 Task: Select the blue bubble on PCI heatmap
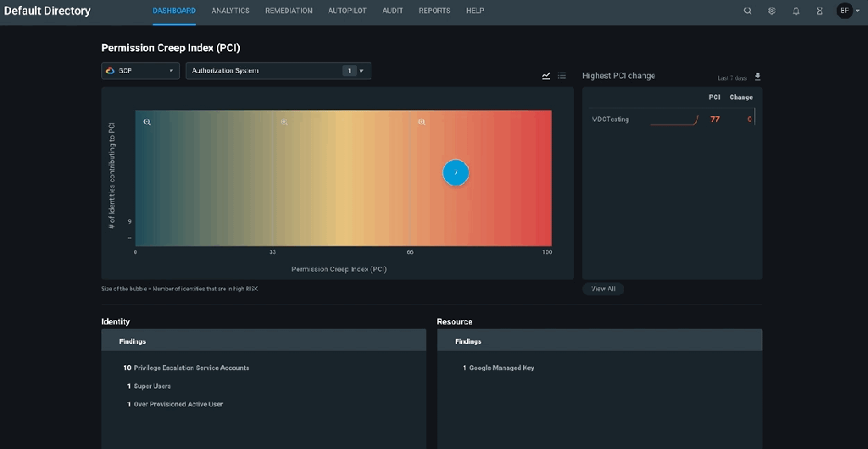(x=456, y=173)
